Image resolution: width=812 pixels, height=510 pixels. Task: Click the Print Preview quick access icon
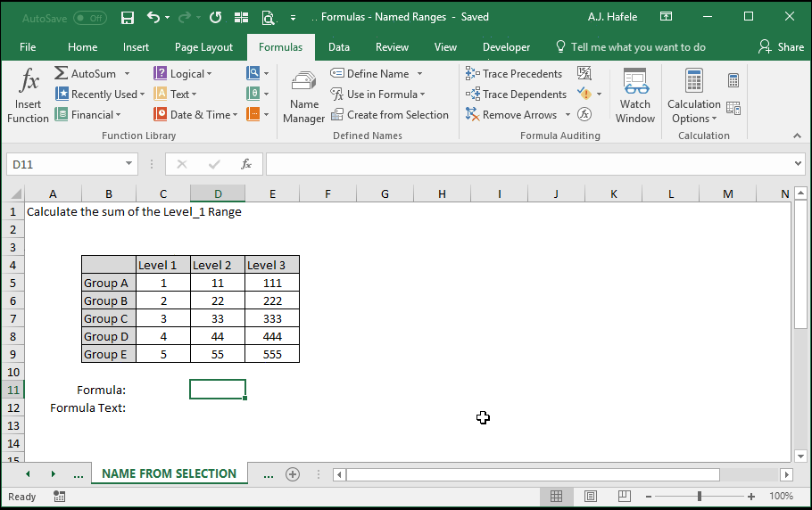tap(268, 18)
